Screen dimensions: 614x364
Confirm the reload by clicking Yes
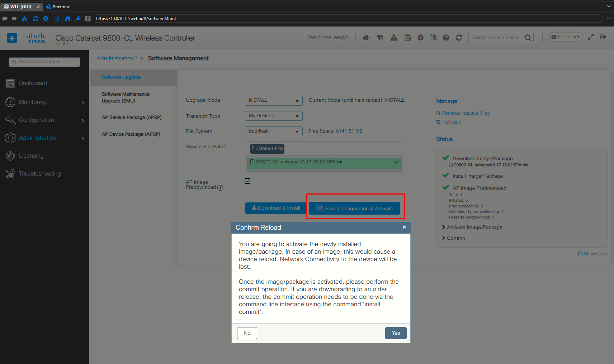tap(396, 333)
